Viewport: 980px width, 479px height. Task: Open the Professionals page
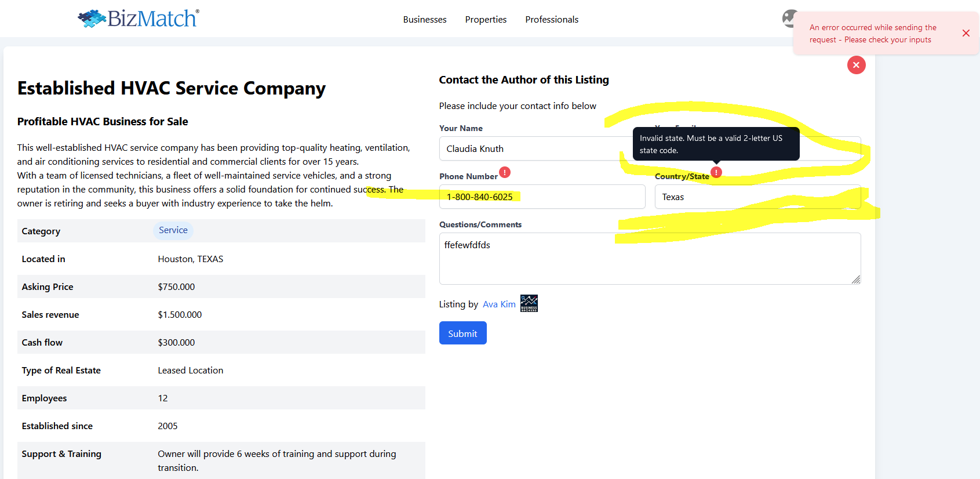tap(551, 20)
